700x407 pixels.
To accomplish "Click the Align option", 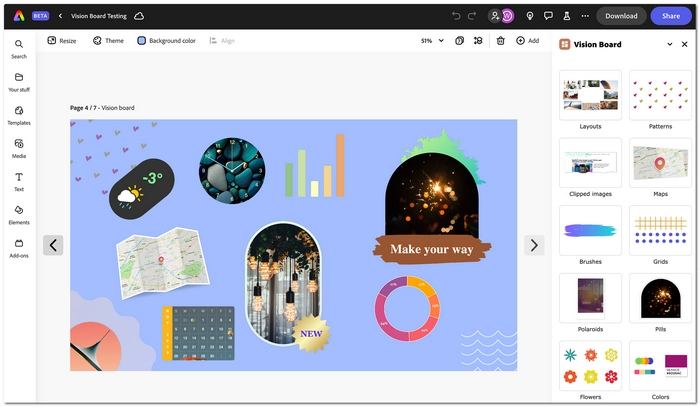I will (222, 41).
